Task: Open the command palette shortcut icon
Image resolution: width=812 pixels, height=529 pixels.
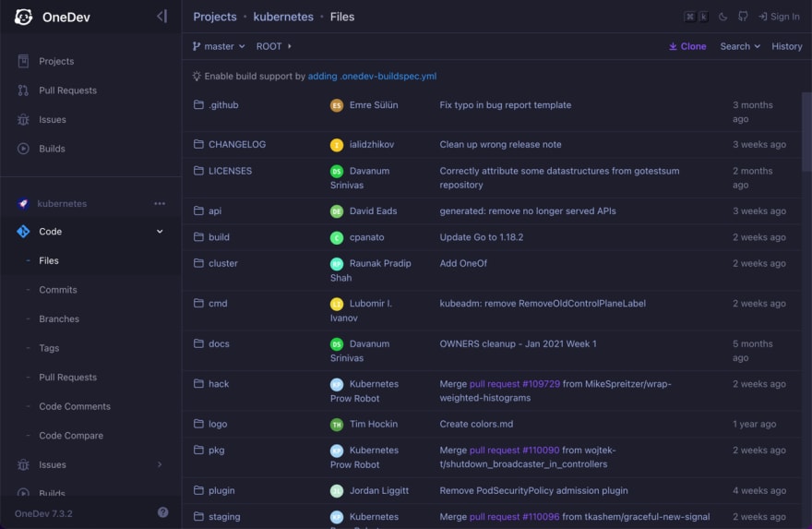Action: pos(697,17)
